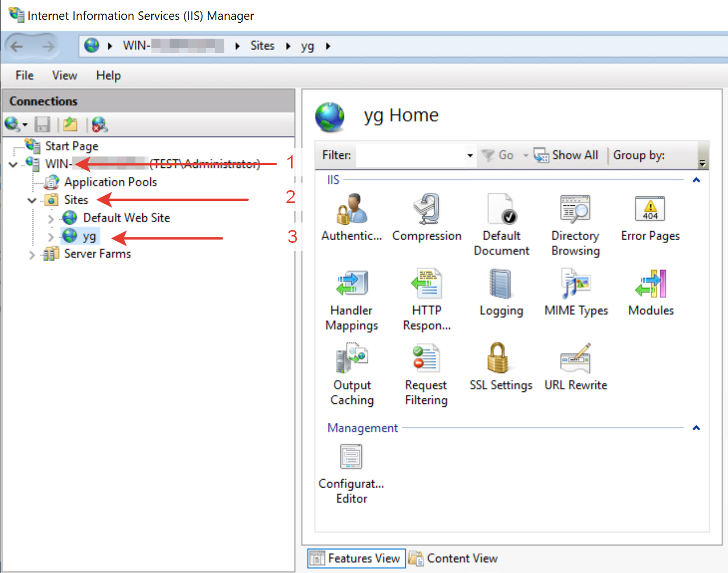Expand the Server Farms node
Screen dimensions: 728x573
[32, 254]
